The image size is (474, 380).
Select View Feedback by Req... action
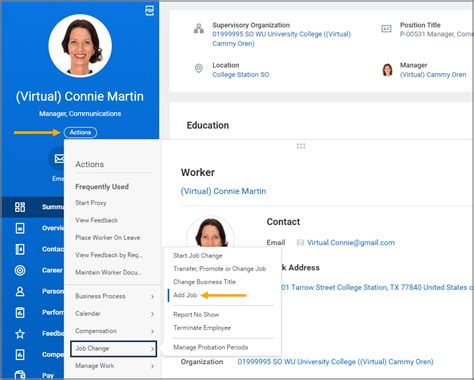[x=109, y=255]
